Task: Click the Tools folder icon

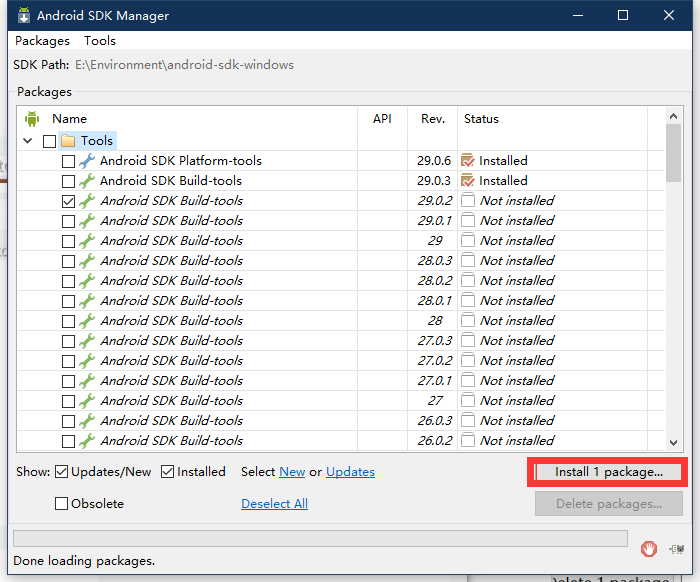Action: [x=68, y=141]
